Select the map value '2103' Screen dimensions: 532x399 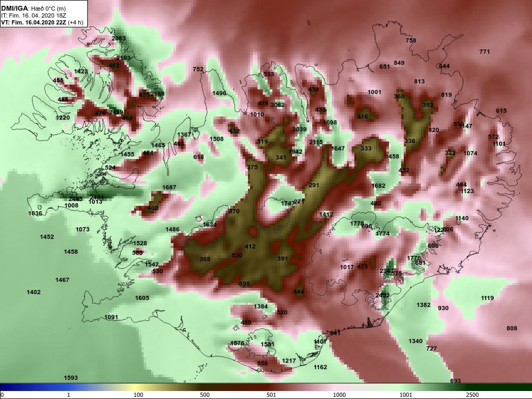click(123, 58)
